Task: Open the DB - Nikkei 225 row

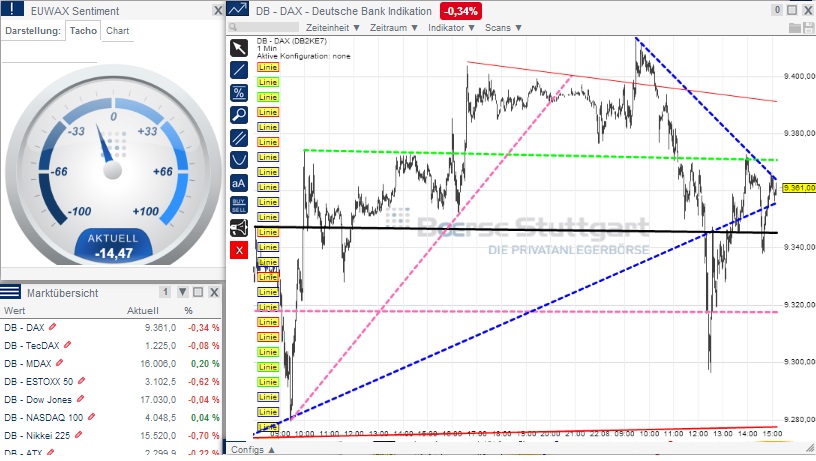Action: pyautogui.click(x=111, y=436)
